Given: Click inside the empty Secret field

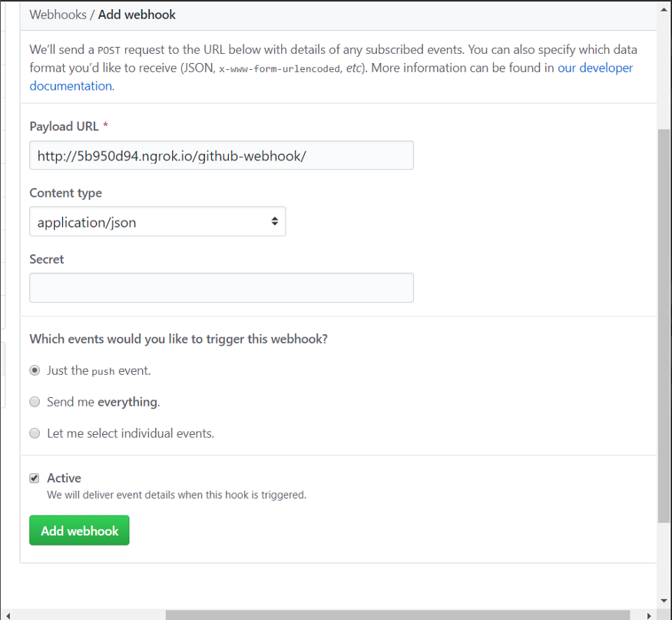Looking at the screenshot, I should 221,287.
